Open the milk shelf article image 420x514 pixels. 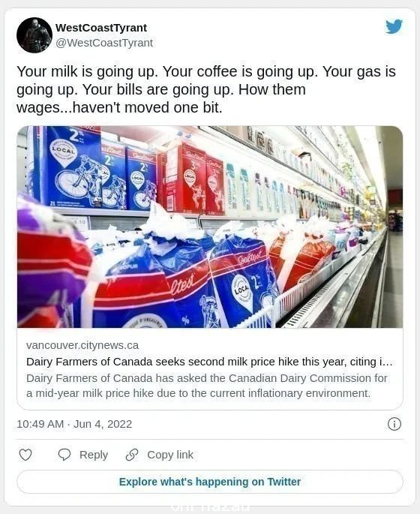(x=210, y=227)
